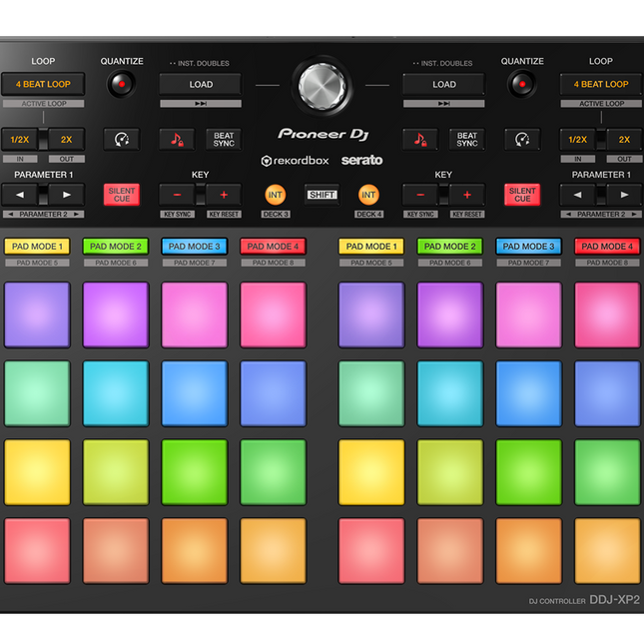
Task: Double the loop with right deck 2X
Action: point(624,140)
